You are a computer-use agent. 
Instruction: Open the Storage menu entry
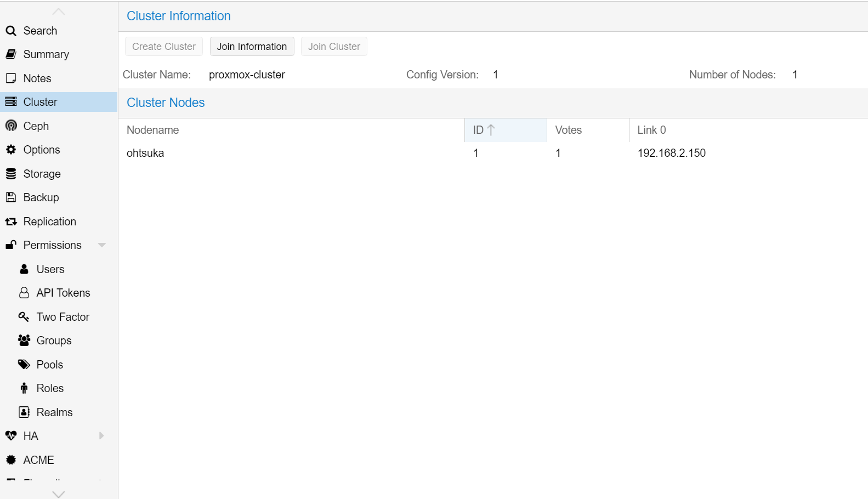59,174
